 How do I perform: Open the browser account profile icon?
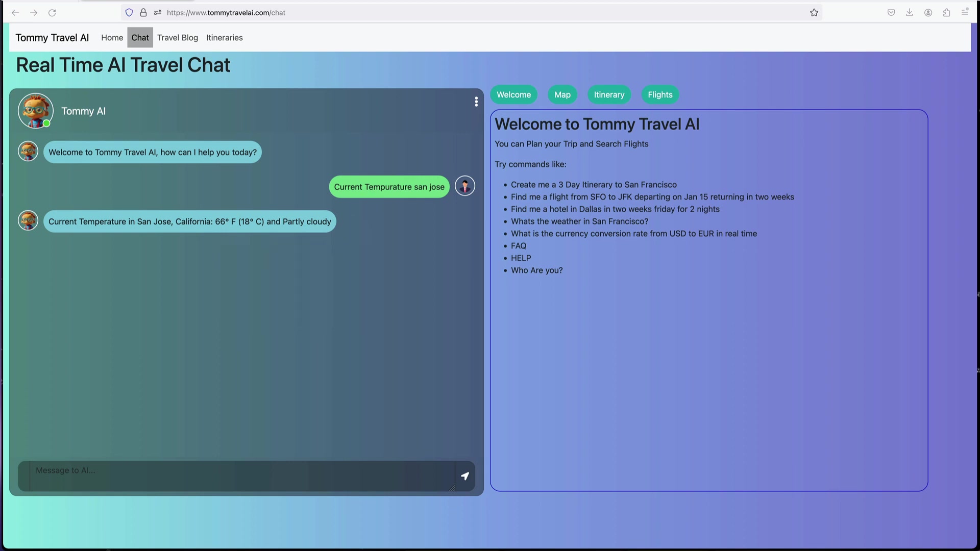click(928, 13)
